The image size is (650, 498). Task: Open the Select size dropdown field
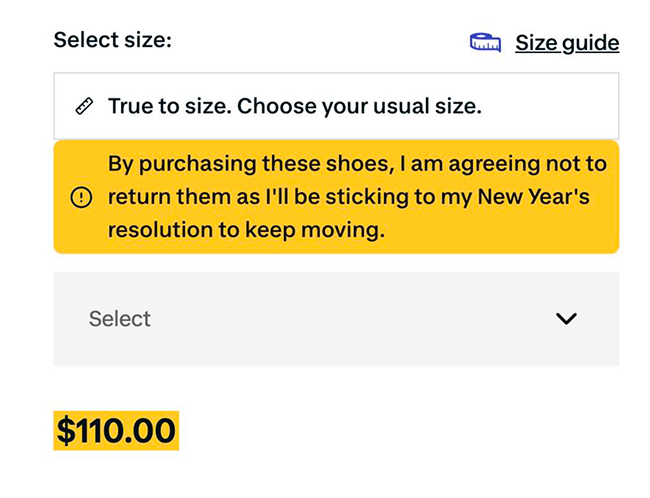pos(336,319)
